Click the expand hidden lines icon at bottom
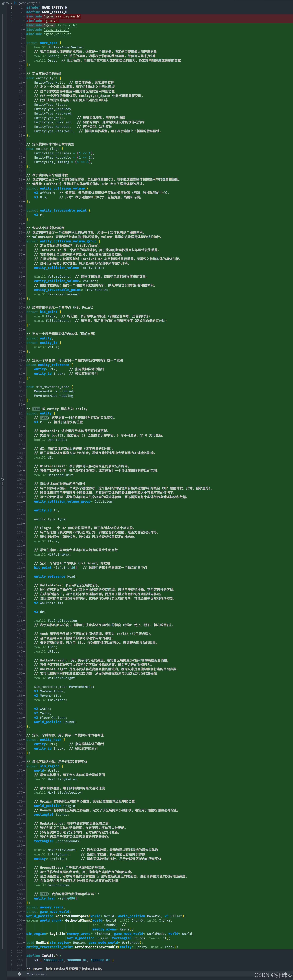The width and height of the screenshot is (293, 980). point(19,974)
